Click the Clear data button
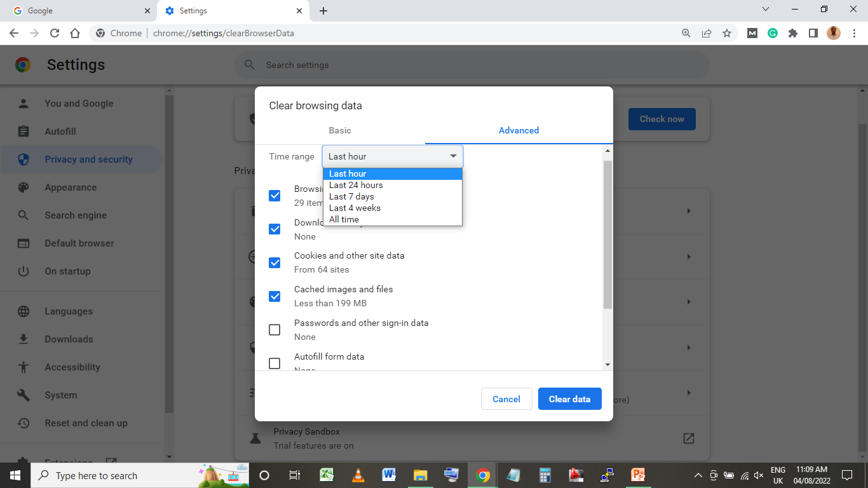The height and width of the screenshot is (488, 868). click(569, 398)
